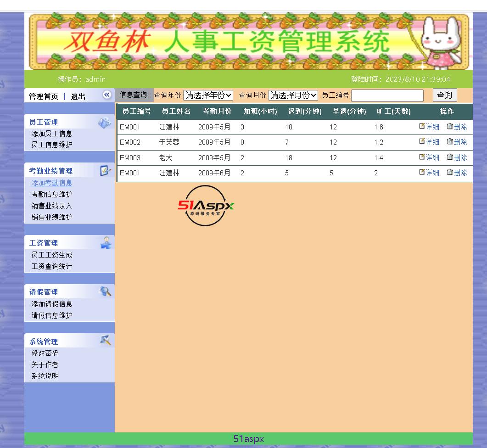This screenshot has width=487, height=448.
Task: Open the 查询月份 month dropdown
Action: [x=293, y=95]
